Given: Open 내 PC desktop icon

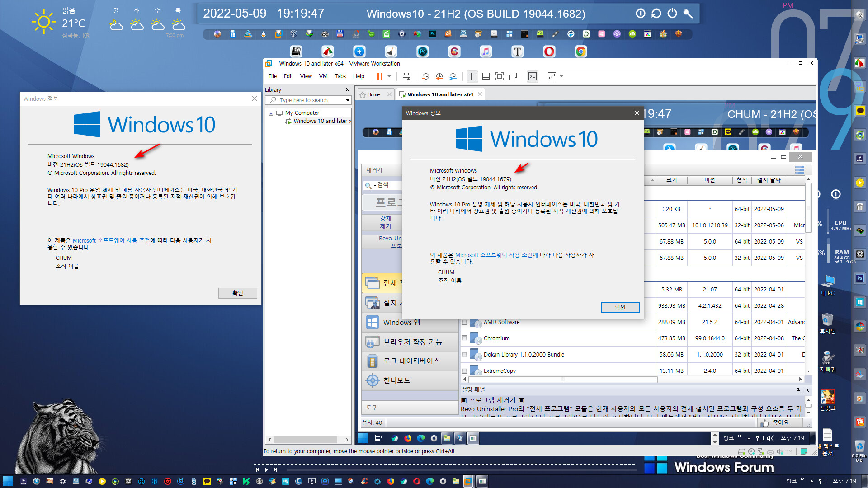Looking at the screenshot, I should click(828, 285).
